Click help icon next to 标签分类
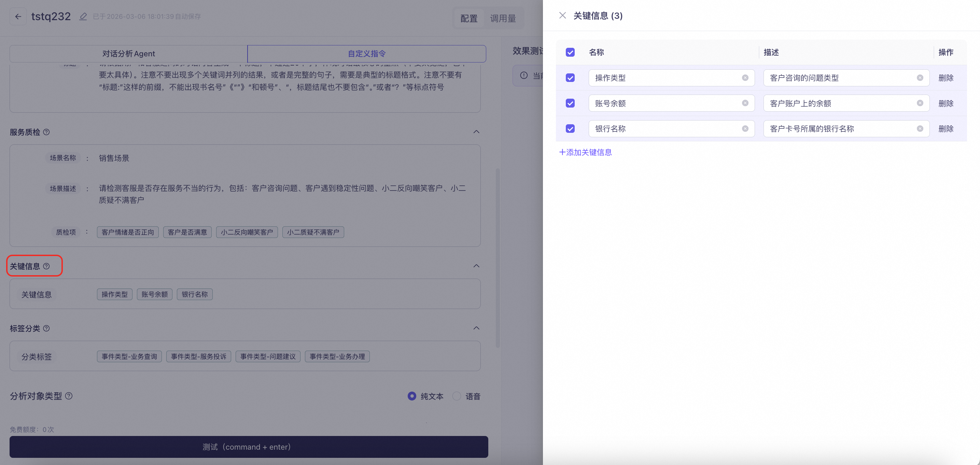 46,328
